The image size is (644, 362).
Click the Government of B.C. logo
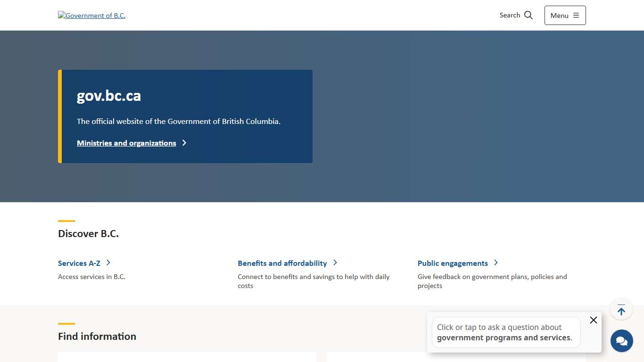pos(91,16)
